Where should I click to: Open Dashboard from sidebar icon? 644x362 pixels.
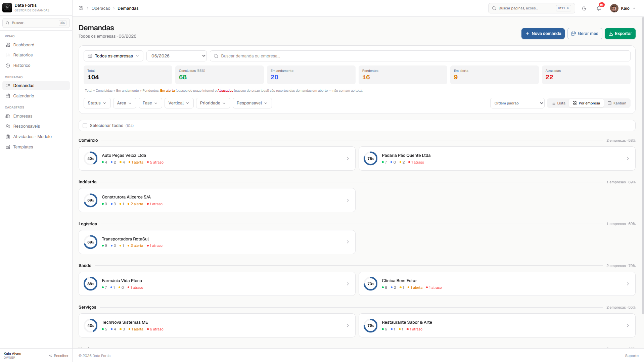8,45
